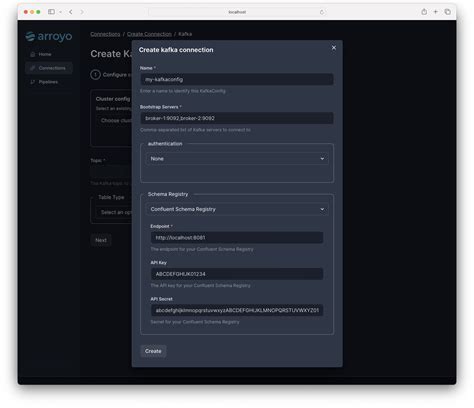Focus the API Secret input field

(x=237, y=310)
